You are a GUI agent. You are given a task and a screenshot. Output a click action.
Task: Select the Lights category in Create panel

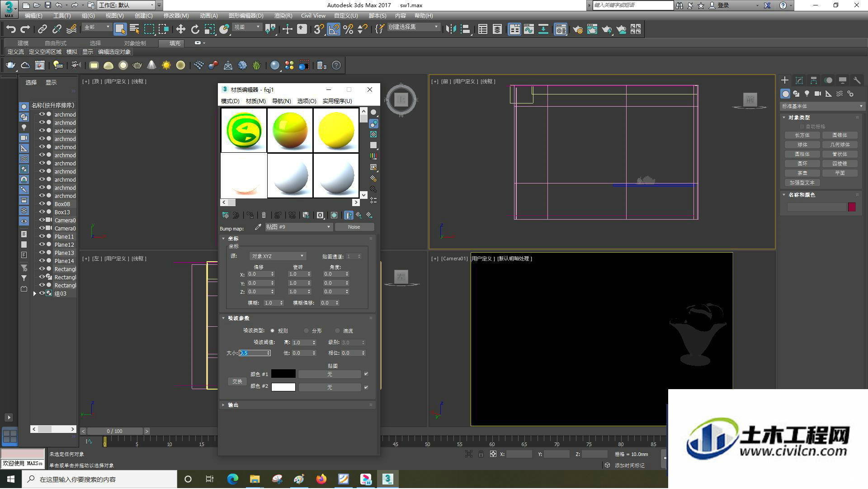[807, 94]
